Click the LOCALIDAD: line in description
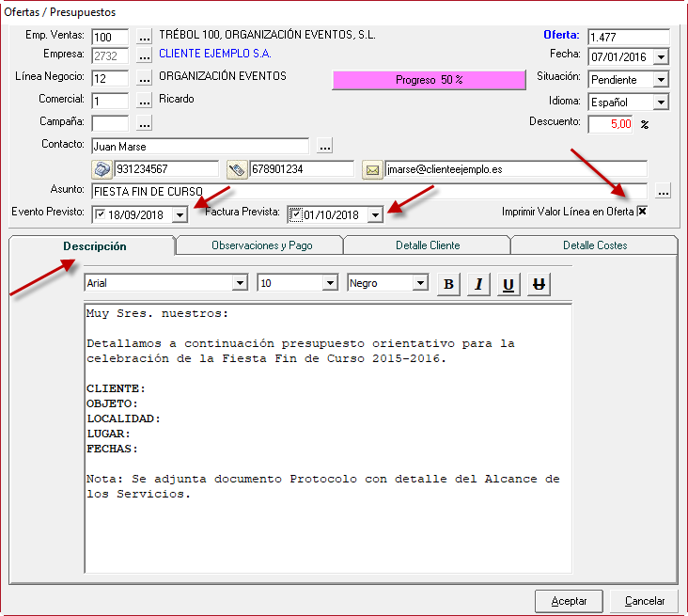The width and height of the screenshot is (688, 616). point(123,419)
